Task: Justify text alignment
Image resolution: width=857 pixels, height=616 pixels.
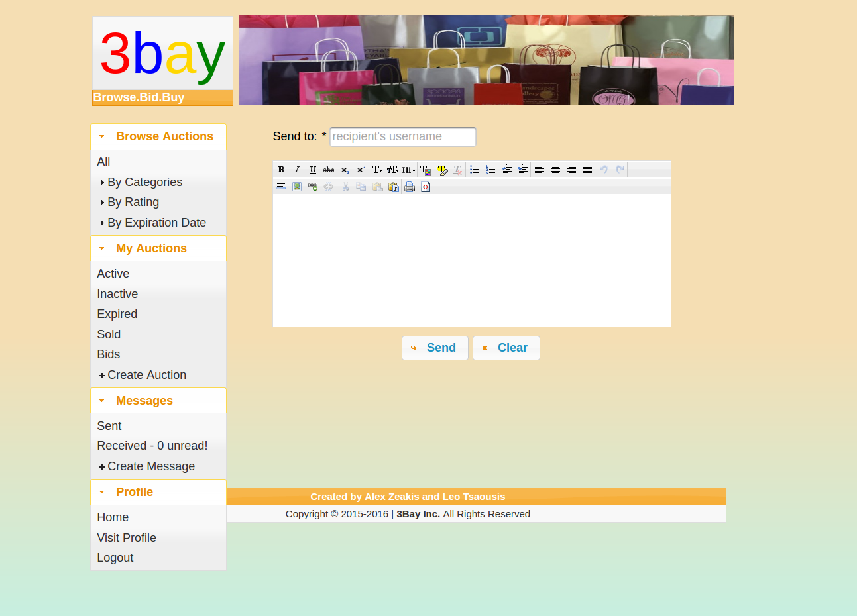Action: [x=587, y=170]
